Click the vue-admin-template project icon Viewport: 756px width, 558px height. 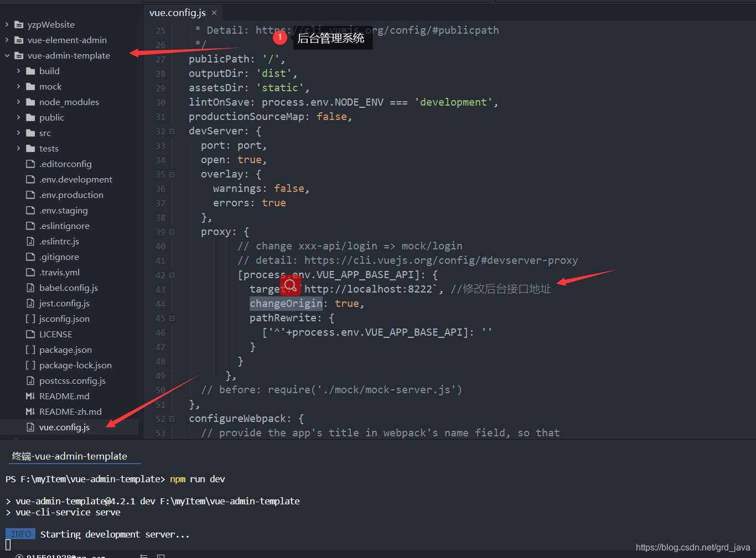tap(19, 56)
